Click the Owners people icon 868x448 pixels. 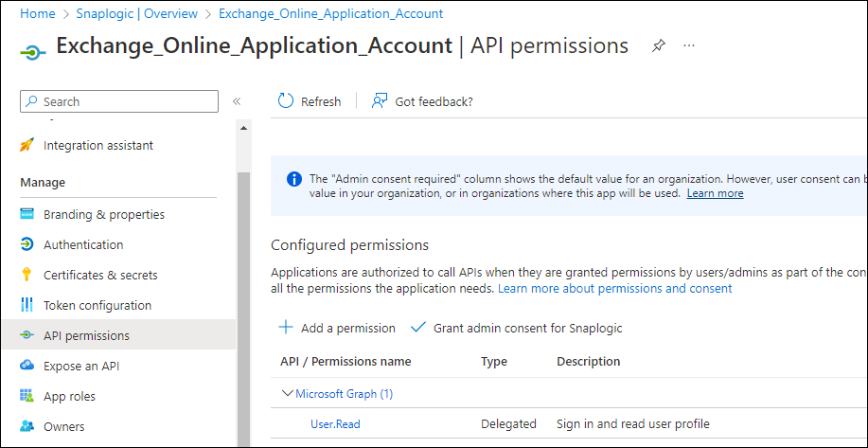point(27,426)
